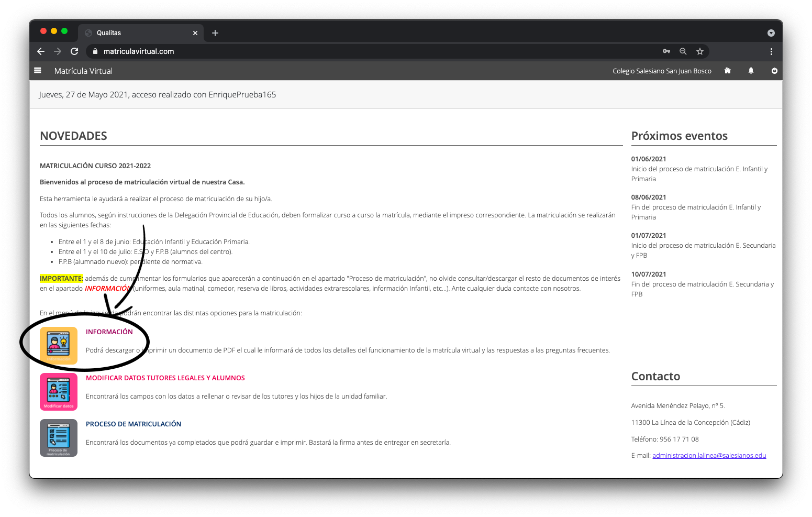Click the highlighted IMPORTANTE: label
The image size is (812, 517).
(x=61, y=279)
